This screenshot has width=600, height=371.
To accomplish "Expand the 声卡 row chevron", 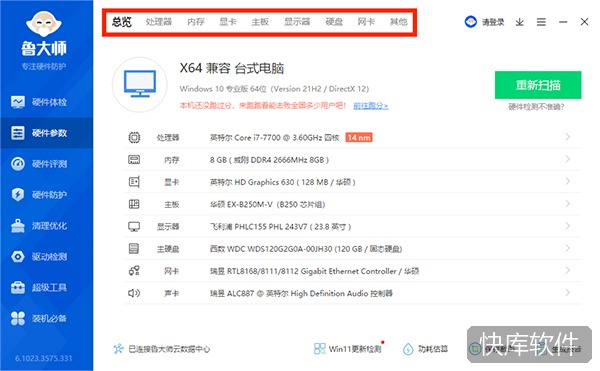I will 567,293.
